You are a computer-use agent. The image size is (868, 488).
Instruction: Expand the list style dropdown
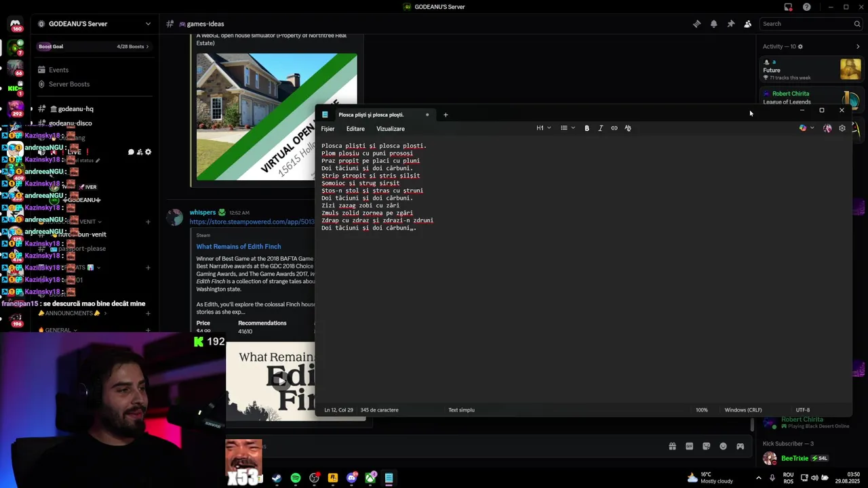(568, 128)
